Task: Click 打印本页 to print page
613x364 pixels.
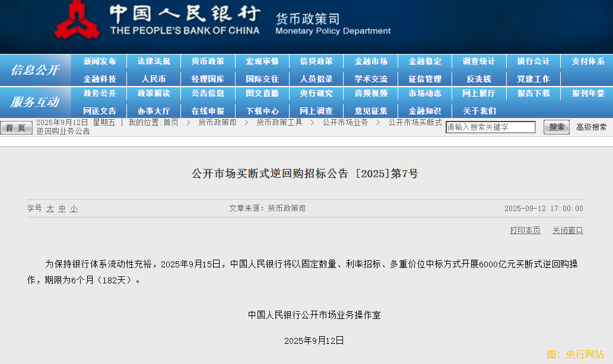Action: 525,230
